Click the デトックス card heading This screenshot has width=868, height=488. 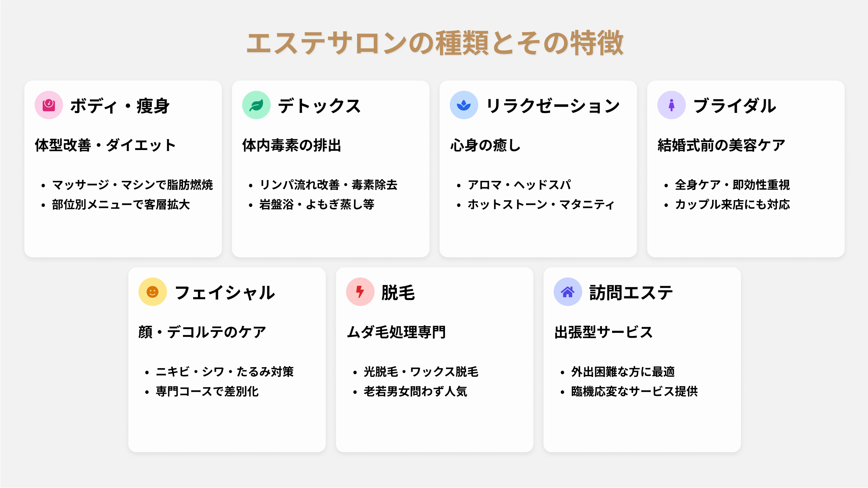[319, 106]
